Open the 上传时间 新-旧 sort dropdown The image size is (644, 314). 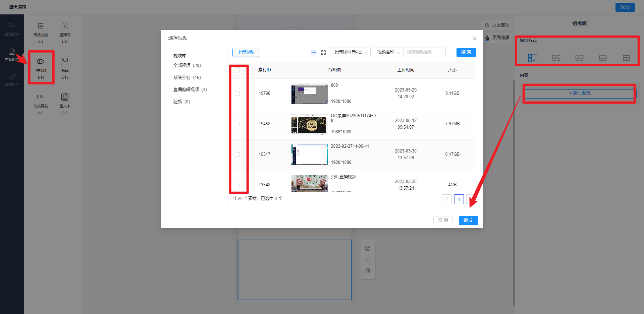350,52
